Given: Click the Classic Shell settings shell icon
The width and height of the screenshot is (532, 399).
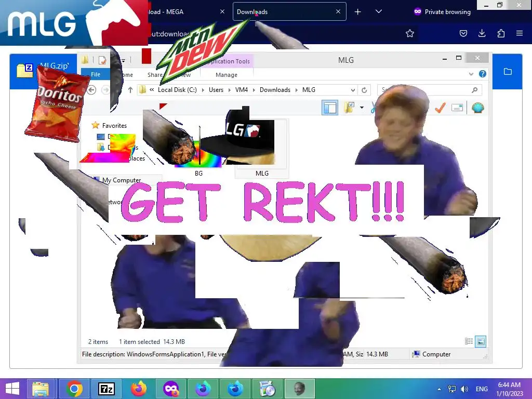Looking at the screenshot, I should (478, 108).
